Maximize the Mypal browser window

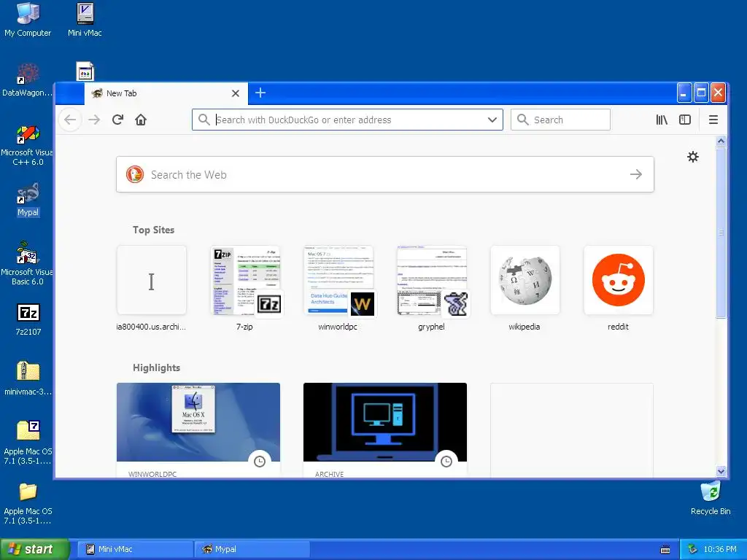701,93
